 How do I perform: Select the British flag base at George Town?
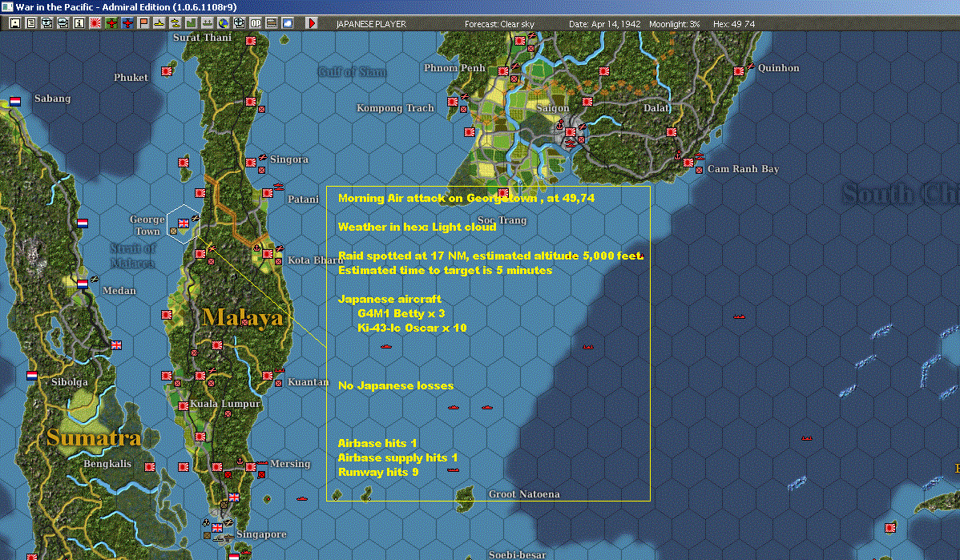[x=183, y=224]
